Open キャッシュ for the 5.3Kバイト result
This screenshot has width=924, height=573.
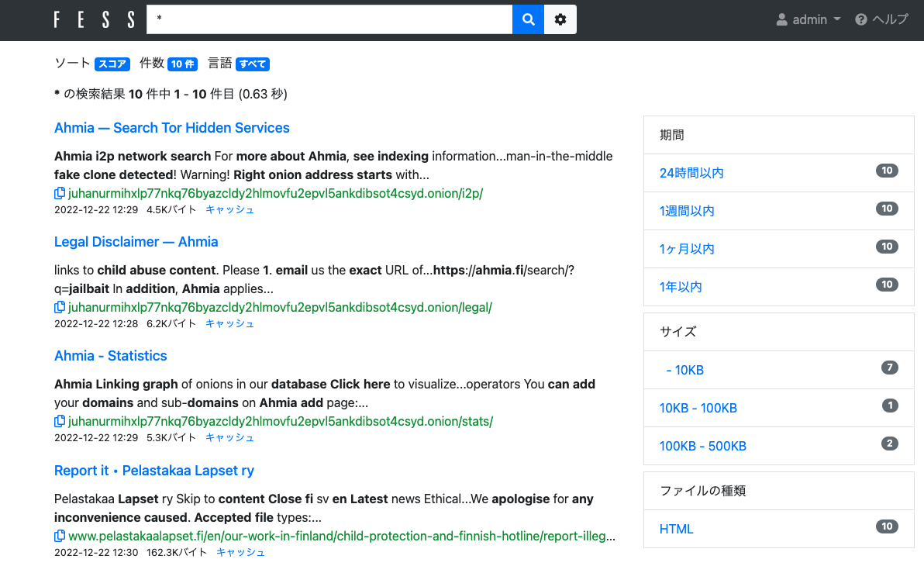229,438
